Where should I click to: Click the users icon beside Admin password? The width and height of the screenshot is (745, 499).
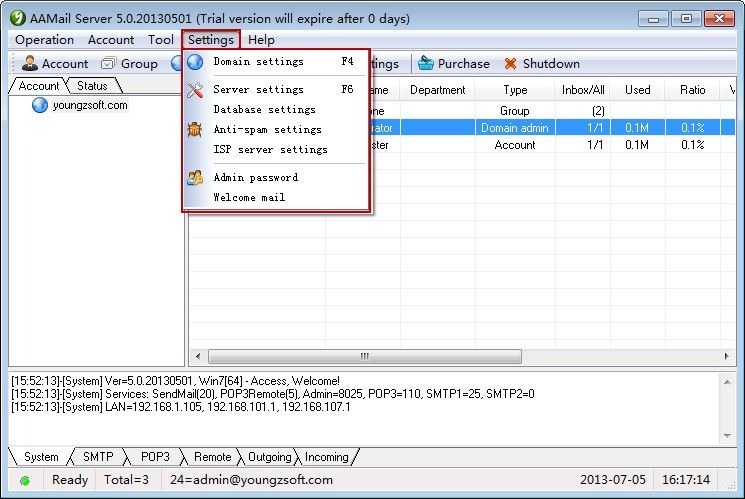pos(195,177)
